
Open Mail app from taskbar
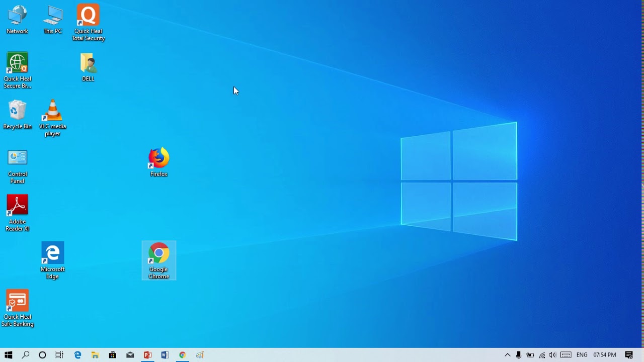(x=130, y=355)
